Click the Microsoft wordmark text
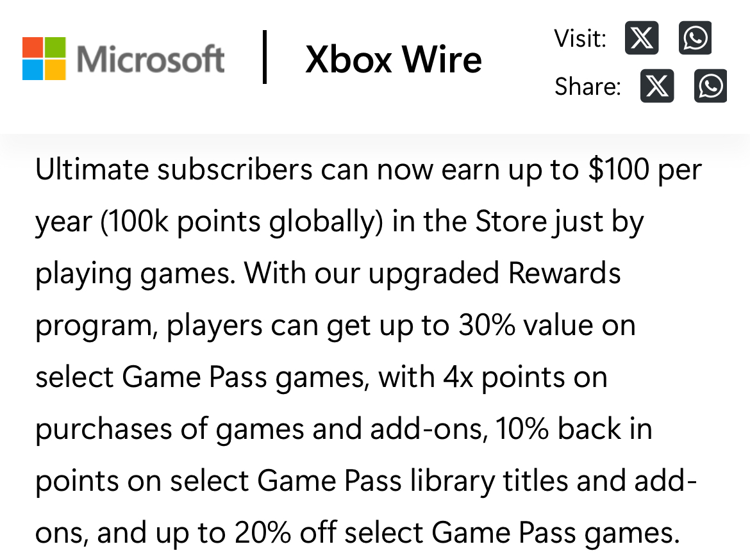Screen dimensions: 750x560 pos(151,60)
